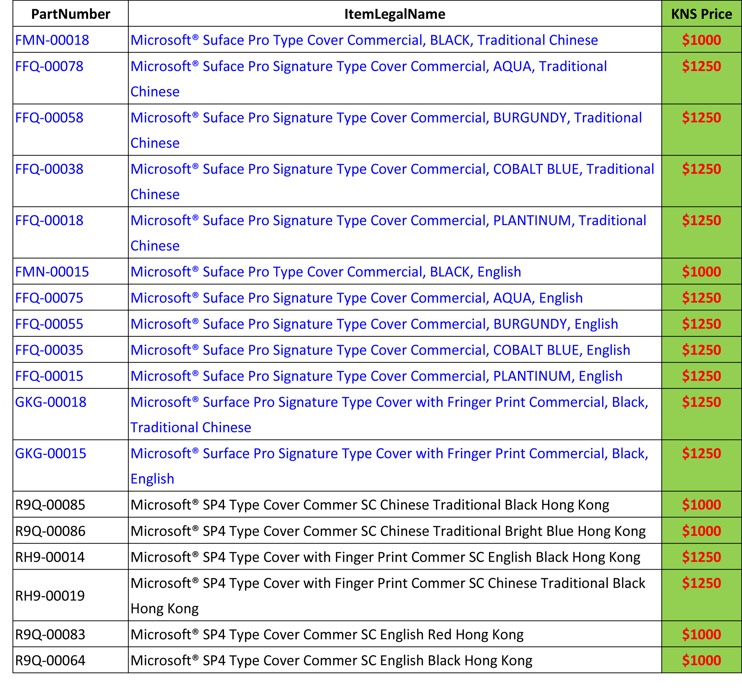The height and width of the screenshot is (700, 742).
Task: Click the $1250 price for RH9-00014
Action: 701,557
